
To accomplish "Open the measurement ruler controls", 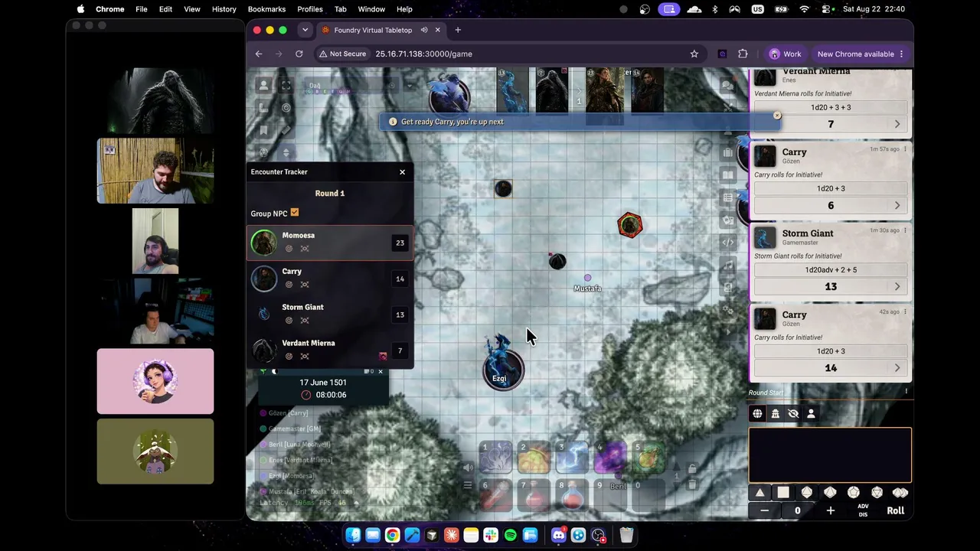I will click(x=264, y=108).
